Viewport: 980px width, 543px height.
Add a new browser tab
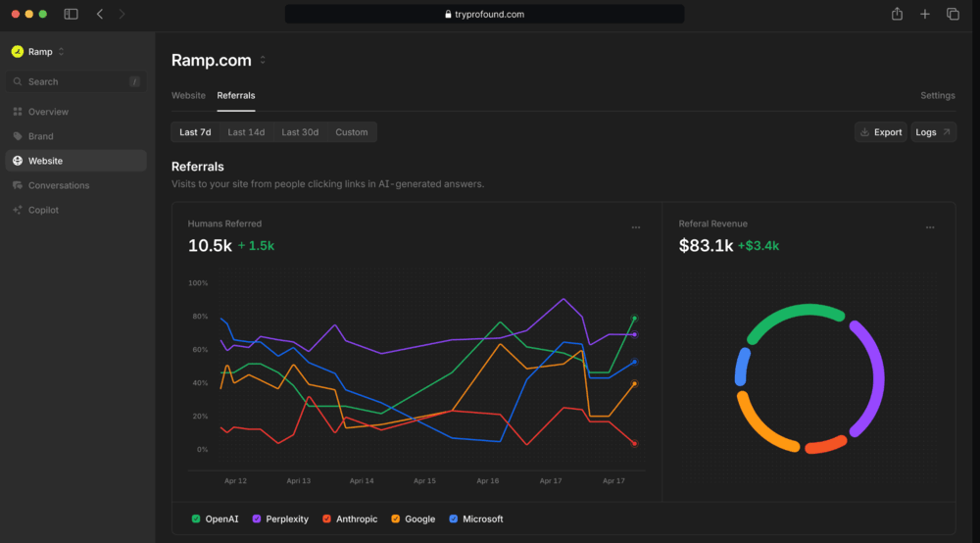(x=925, y=14)
